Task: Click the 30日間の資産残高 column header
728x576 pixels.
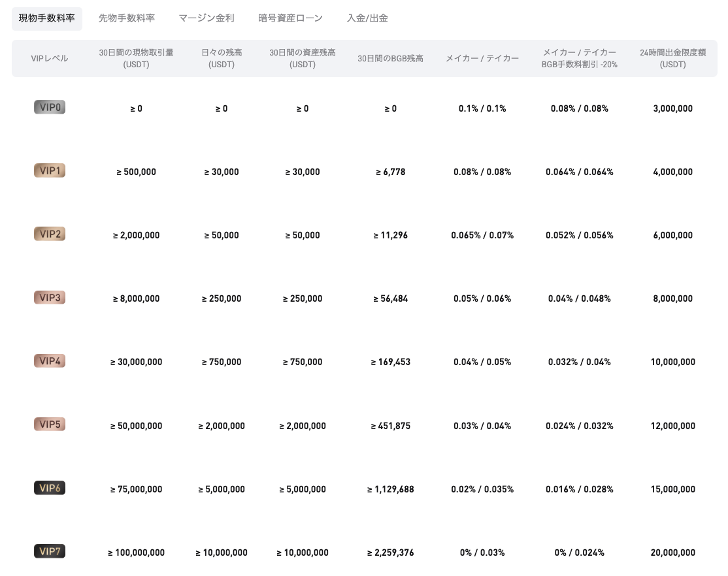Action: [x=303, y=58]
